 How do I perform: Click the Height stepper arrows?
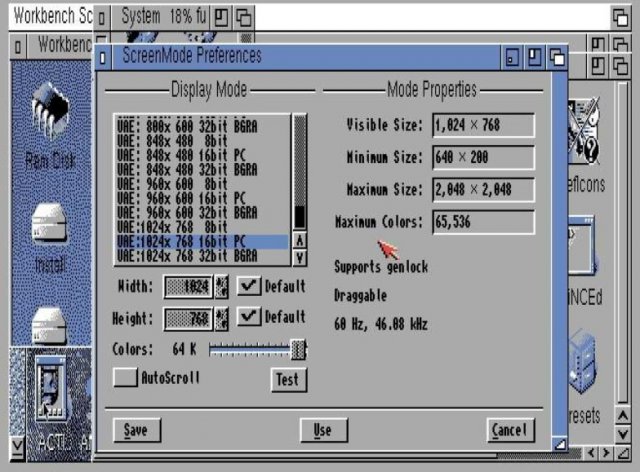pyautogui.click(x=221, y=318)
